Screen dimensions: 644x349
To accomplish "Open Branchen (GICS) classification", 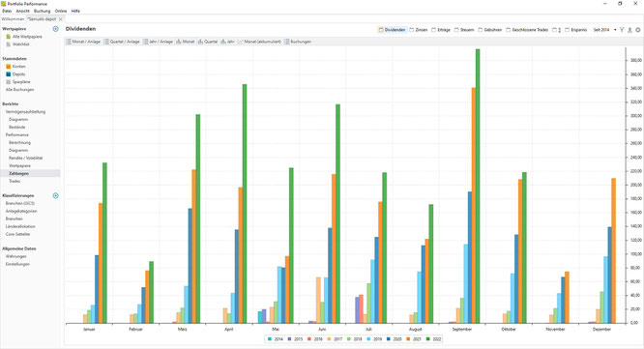I will (x=19, y=203).
